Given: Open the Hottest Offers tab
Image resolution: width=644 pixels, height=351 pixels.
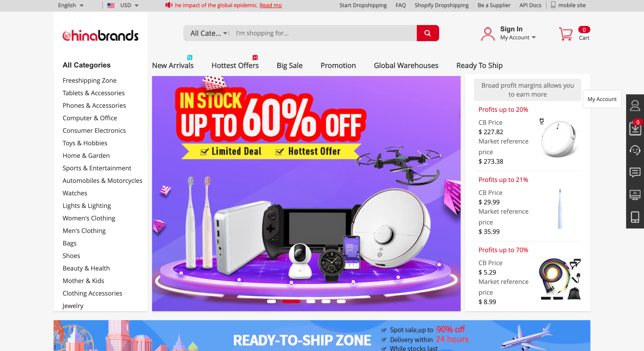Looking at the screenshot, I should (x=235, y=65).
